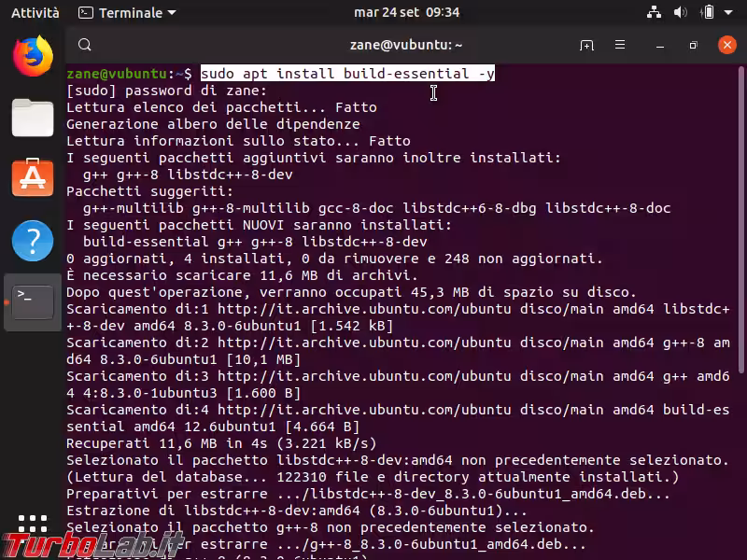747x560 pixels.
Task: Open the Terminale app menu dropdown
Action: 127,13
